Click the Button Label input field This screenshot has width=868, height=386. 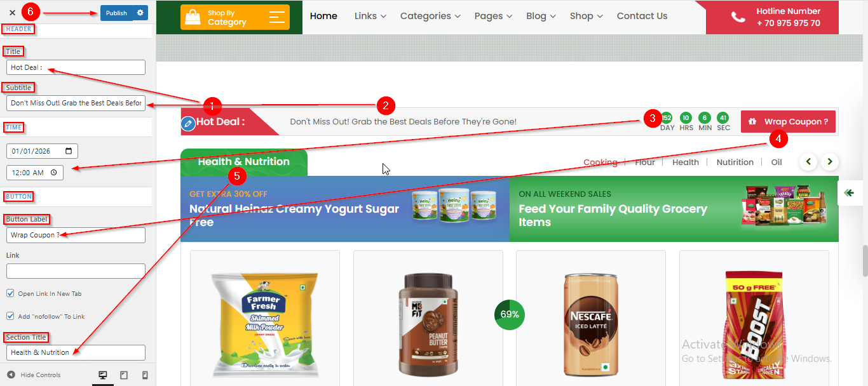click(76, 235)
